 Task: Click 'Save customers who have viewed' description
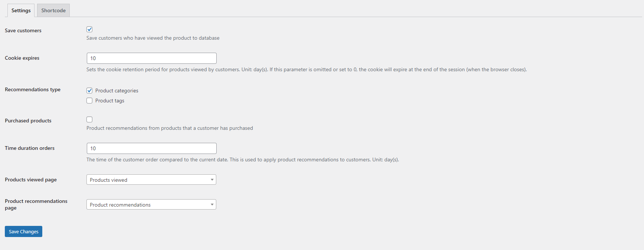(x=153, y=38)
